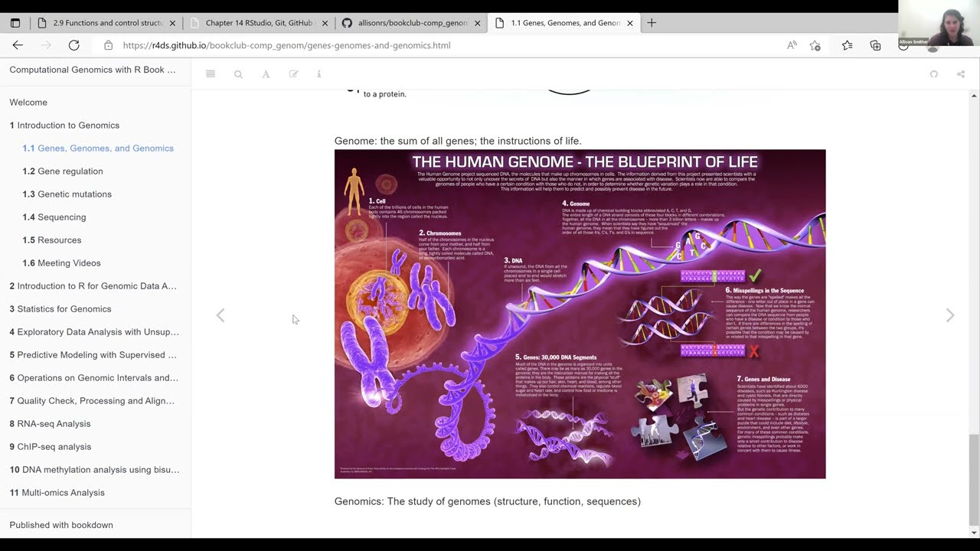This screenshot has width=980, height=551.
Task: Open section 1.3 Genetic mutations
Action: (x=67, y=194)
